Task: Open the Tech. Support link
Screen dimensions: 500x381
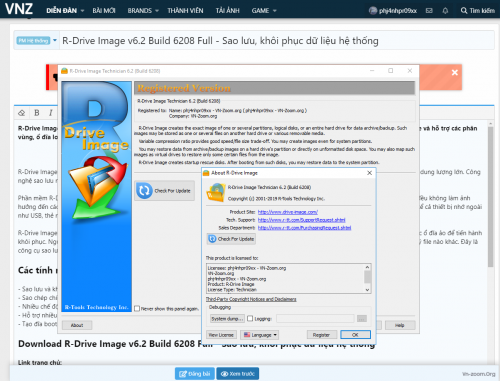Action: click(302, 220)
